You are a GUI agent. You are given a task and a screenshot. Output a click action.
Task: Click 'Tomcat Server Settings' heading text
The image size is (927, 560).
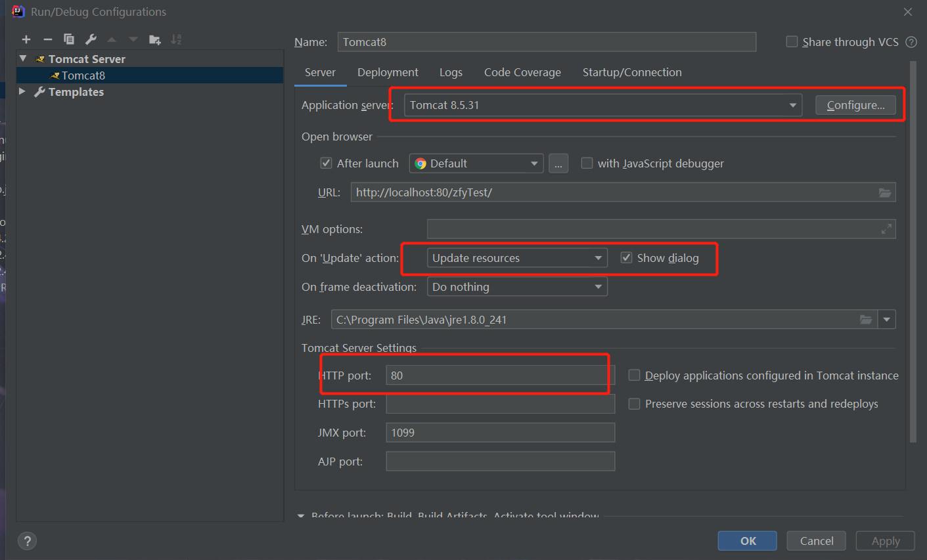point(359,348)
